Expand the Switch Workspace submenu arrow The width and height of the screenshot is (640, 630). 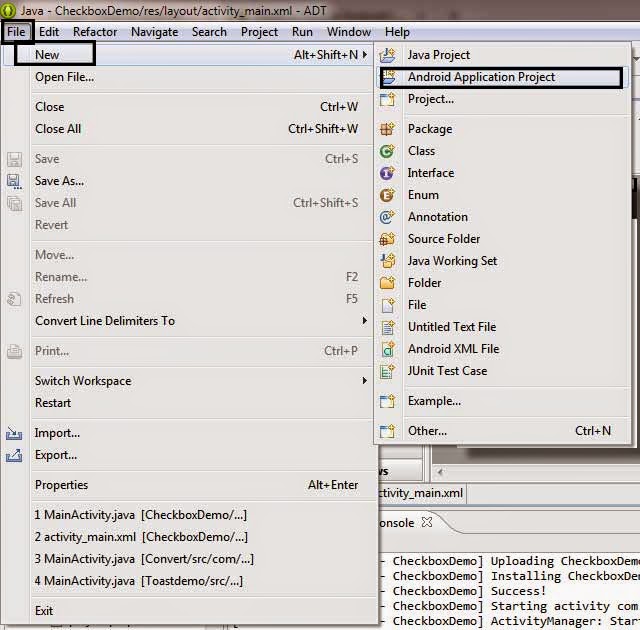364,381
